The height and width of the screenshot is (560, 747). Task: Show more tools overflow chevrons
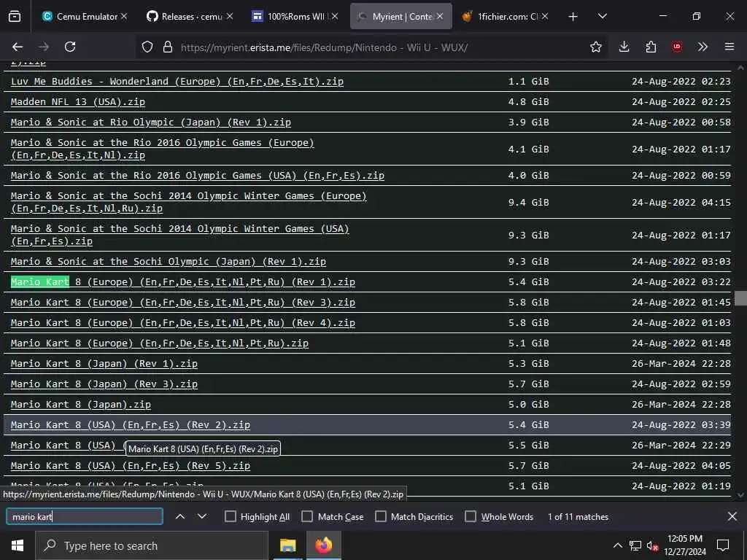(x=703, y=47)
